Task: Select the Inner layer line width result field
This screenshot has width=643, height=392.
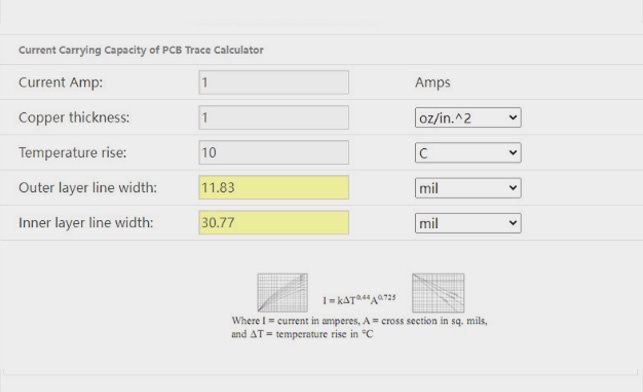Action: [274, 223]
